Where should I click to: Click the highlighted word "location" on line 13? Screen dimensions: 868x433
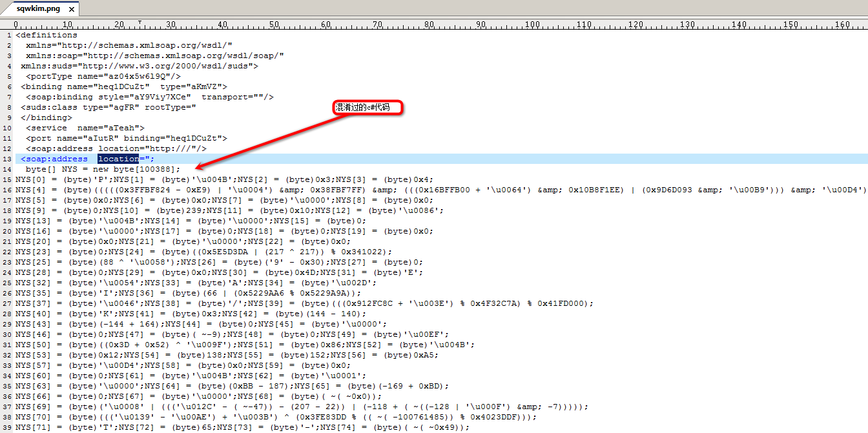tap(119, 159)
